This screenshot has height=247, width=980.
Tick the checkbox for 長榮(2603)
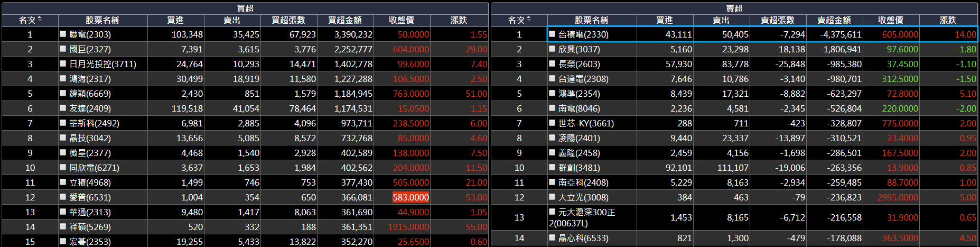tap(552, 64)
